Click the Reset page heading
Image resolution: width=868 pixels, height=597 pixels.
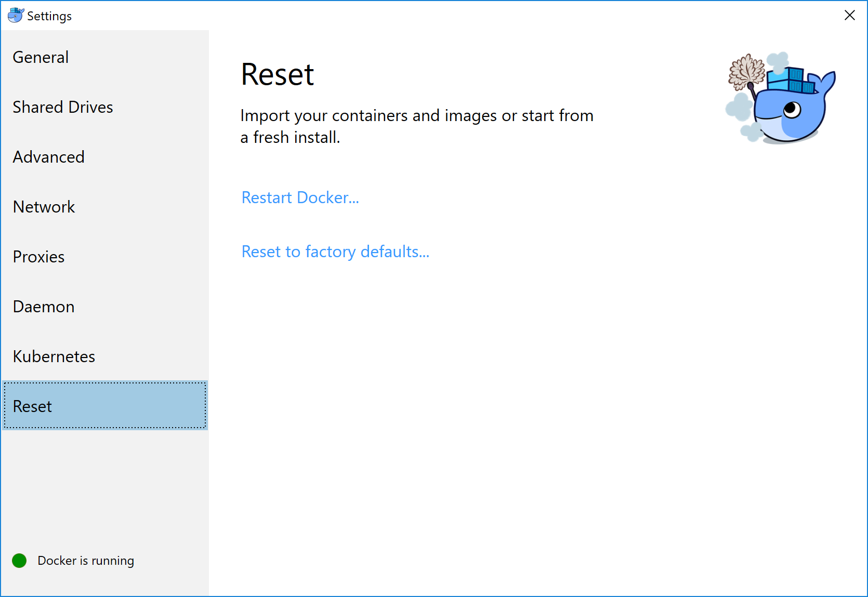278,74
